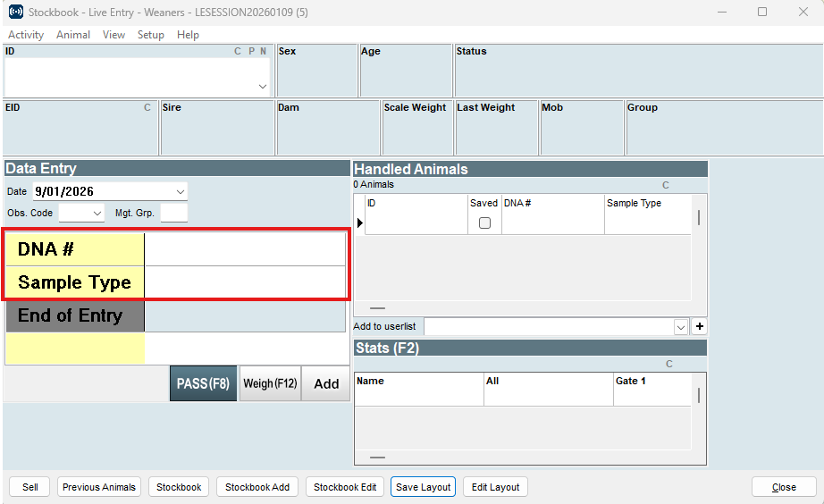Click the Mgt. Grp. input box
824x504 pixels.
[x=173, y=214]
